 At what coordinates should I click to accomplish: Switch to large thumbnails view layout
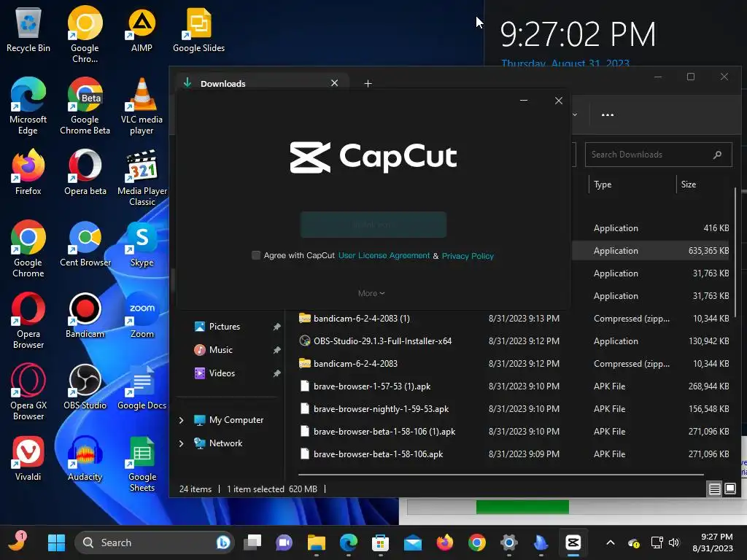tap(729, 489)
